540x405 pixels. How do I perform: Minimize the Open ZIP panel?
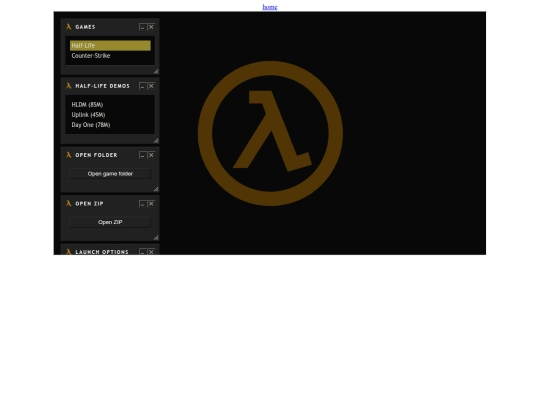[x=143, y=204]
